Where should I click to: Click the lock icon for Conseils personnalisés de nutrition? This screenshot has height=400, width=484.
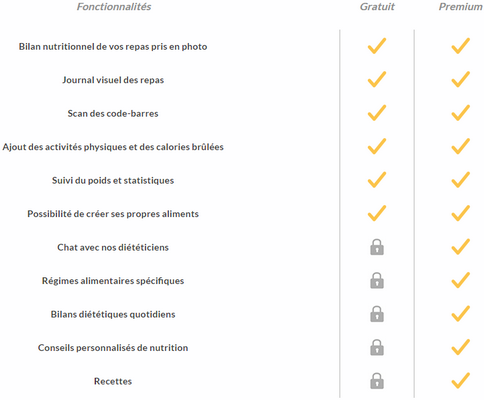click(377, 347)
